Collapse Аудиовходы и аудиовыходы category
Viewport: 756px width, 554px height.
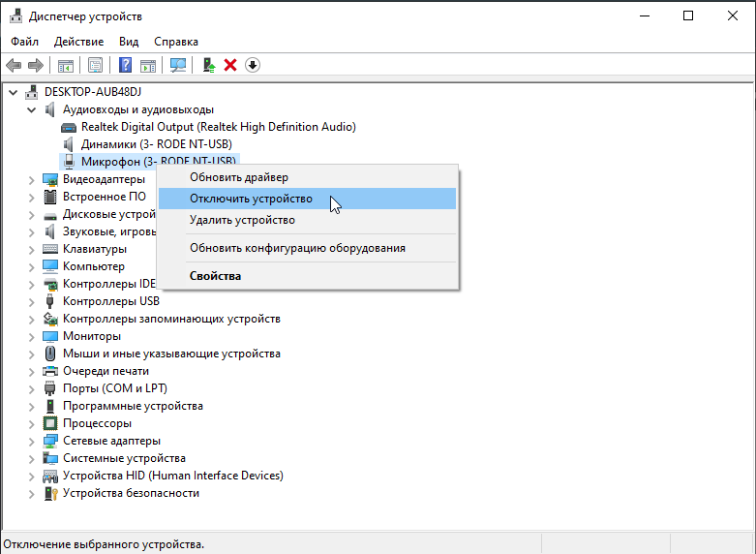point(31,109)
